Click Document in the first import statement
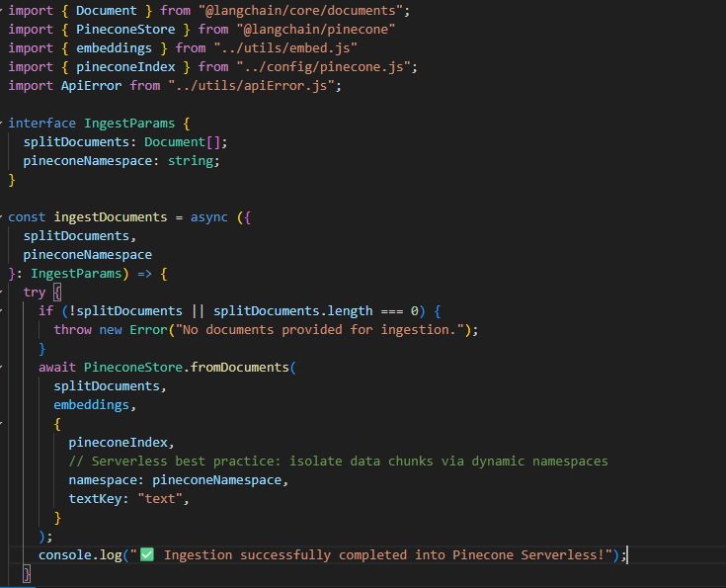 tap(107, 11)
